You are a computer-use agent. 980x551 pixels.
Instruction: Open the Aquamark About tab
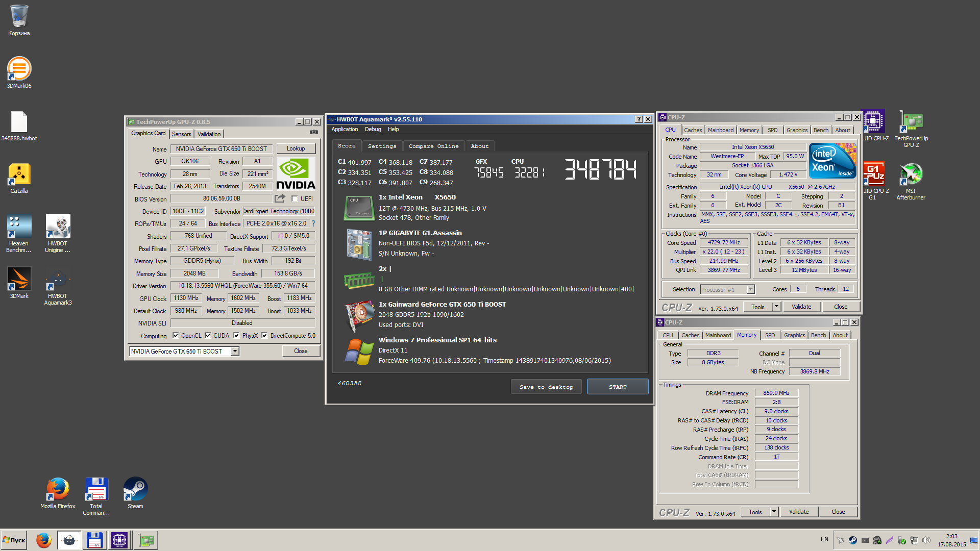click(480, 146)
